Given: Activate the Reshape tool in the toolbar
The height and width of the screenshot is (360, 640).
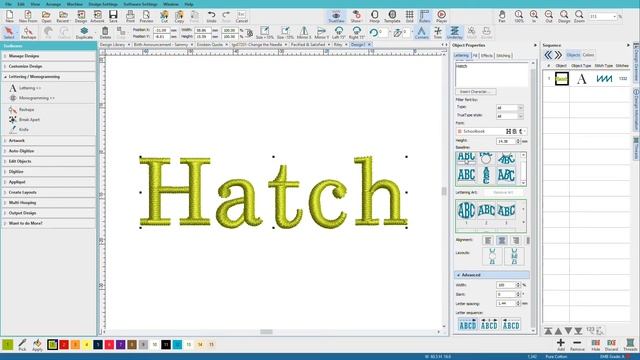Looking at the screenshot, I should pos(28,32).
